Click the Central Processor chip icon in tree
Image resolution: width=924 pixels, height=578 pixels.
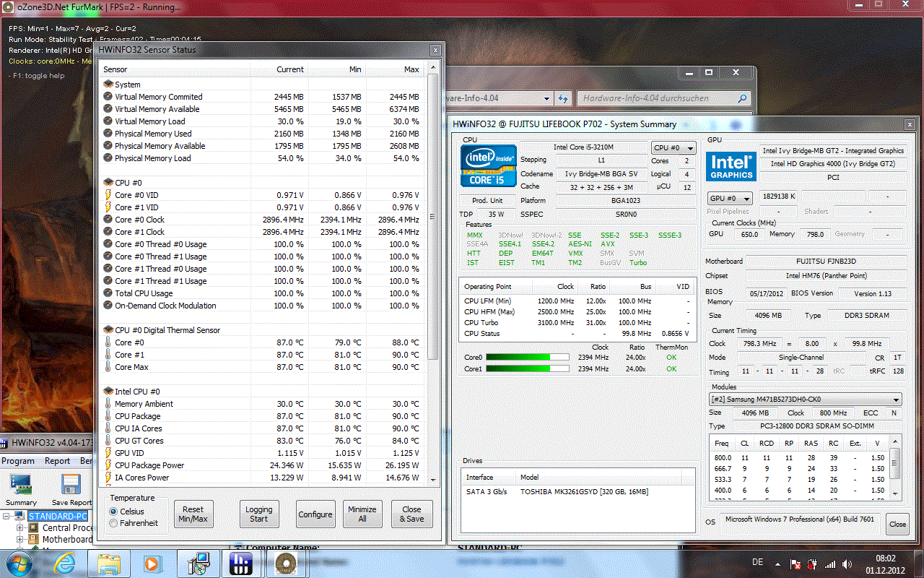click(x=34, y=528)
